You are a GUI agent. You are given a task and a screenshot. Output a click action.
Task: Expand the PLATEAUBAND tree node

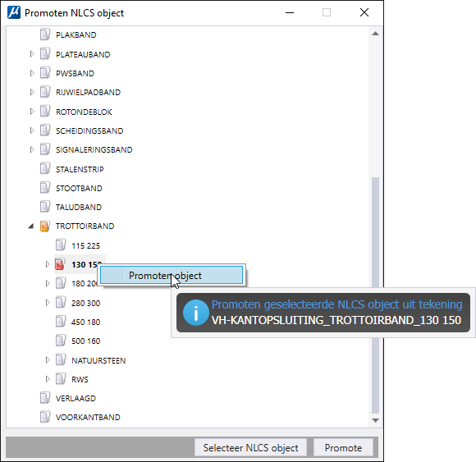click(x=32, y=54)
